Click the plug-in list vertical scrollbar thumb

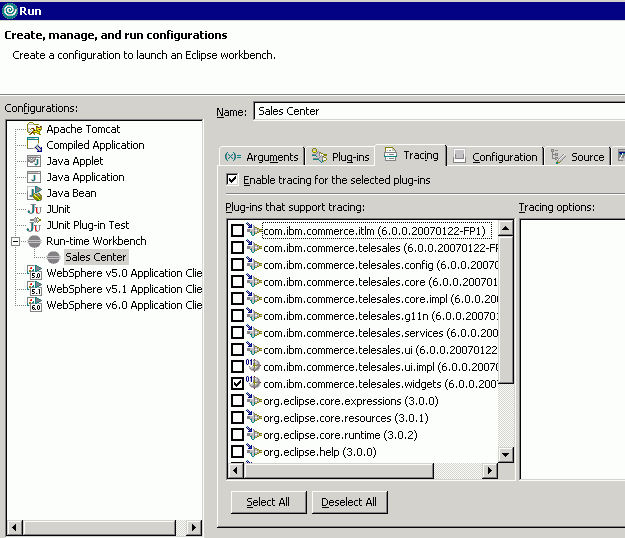pos(505,310)
